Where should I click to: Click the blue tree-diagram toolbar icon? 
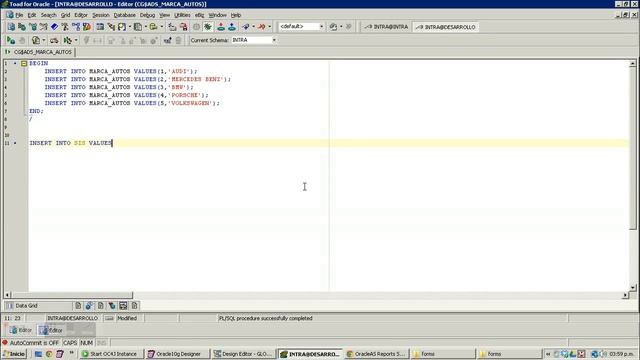click(x=76, y=27)
